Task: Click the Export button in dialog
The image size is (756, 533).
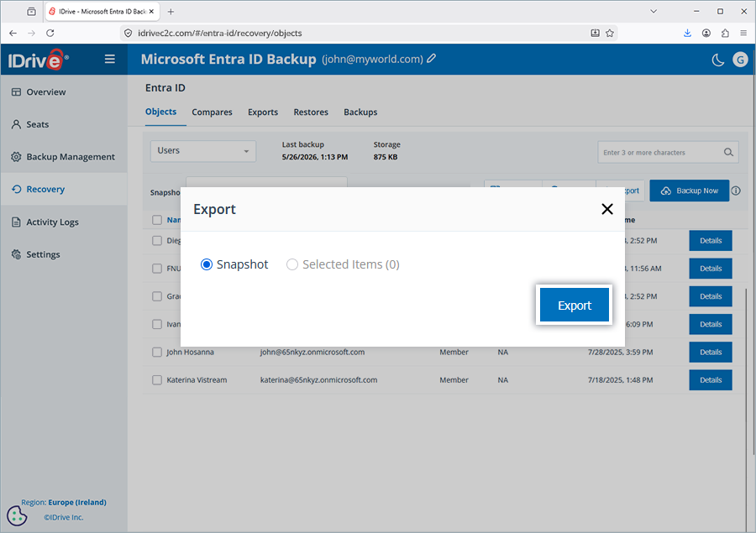Action: 574,305
